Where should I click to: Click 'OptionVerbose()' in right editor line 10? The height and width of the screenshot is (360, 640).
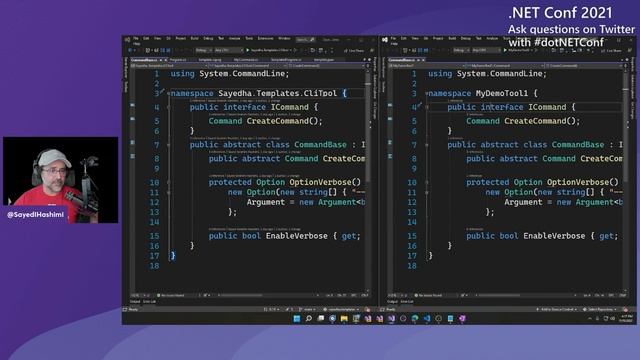tap(582, 182)
